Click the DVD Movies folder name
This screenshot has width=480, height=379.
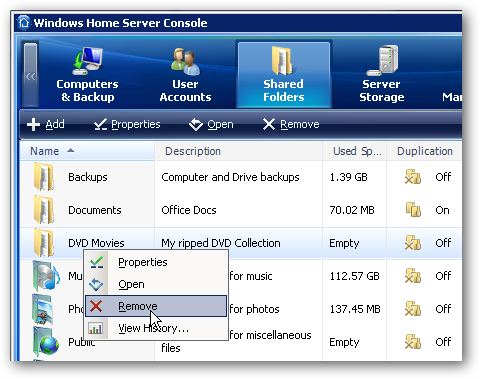(96, 243)
